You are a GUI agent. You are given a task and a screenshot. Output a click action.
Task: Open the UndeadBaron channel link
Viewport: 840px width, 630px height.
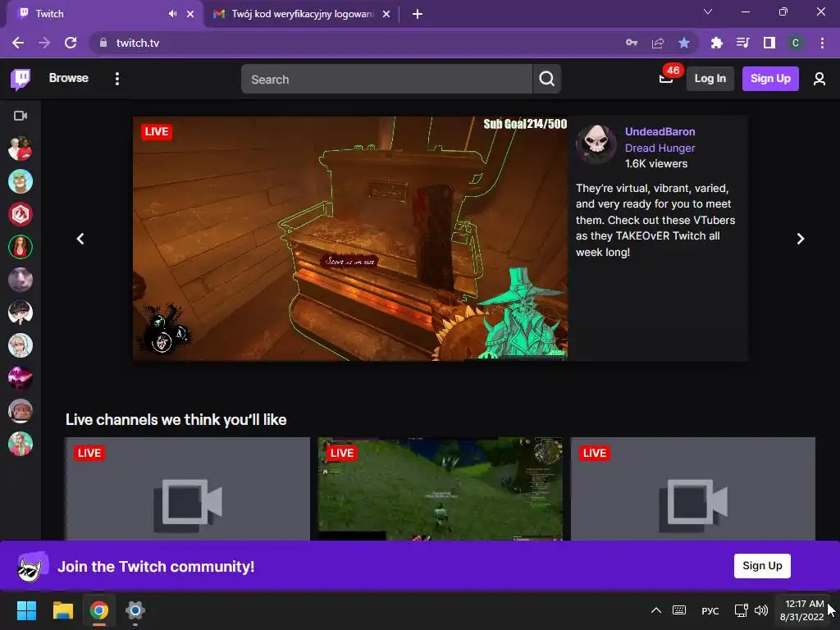(x=660, y=132)
